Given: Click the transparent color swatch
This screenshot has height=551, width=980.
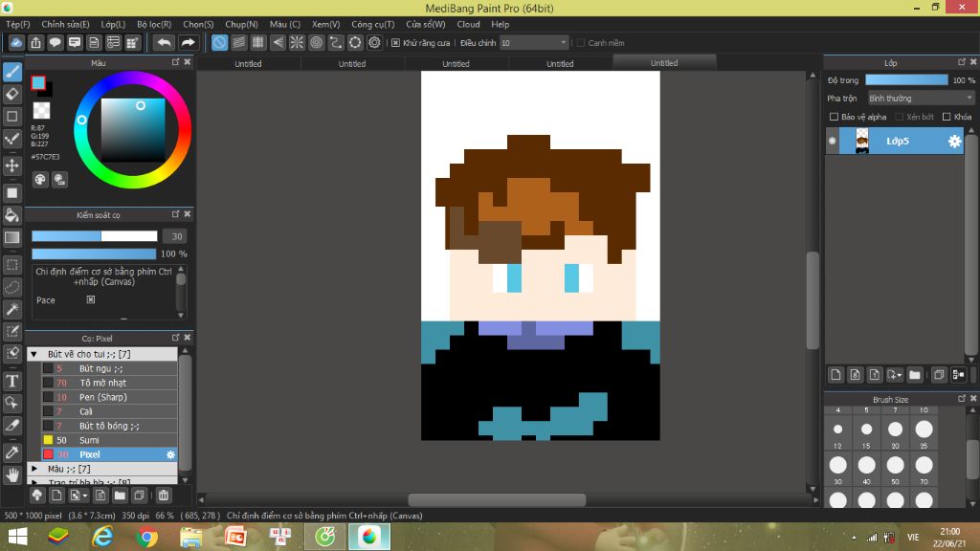Looking at the screenshot, I should 41,111.
